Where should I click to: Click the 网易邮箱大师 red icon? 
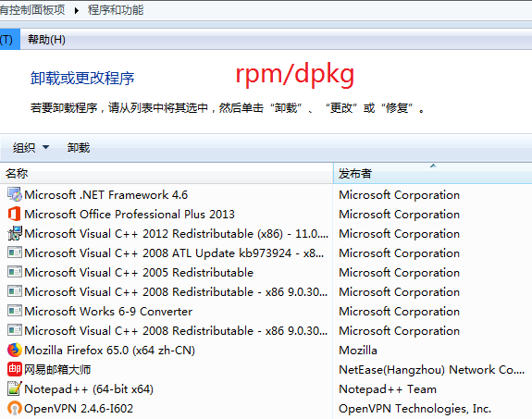(x=15, y=369)
